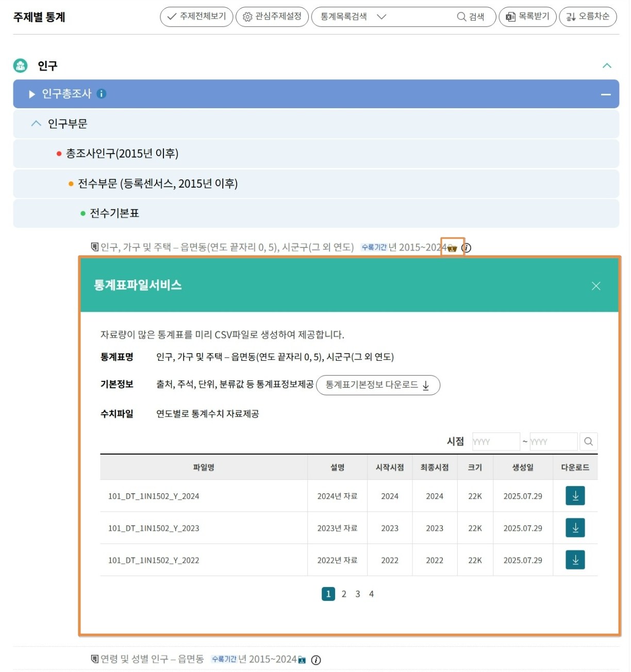Image resolution: width=631 pixels, height=672 pixels.
Task: Download 101_DT_1IN1502_Y_2022 file
Action: [575, 560]
